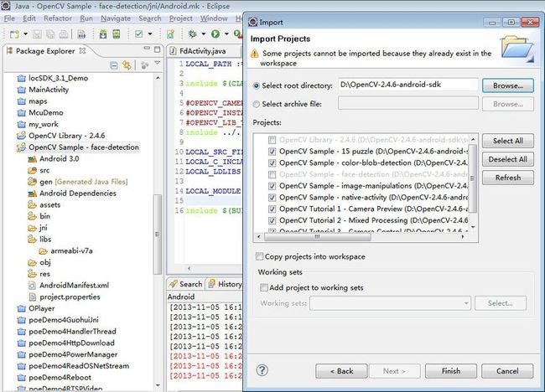Uncheck OpenCV Tutorial 1 - Camera Preview
The height and width of the screenshot is (392, 545).
tap(272, 209)
